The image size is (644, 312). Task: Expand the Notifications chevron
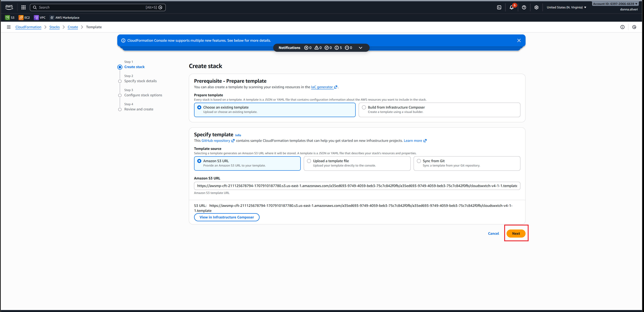pyautogui.click(x=360, y=48)
